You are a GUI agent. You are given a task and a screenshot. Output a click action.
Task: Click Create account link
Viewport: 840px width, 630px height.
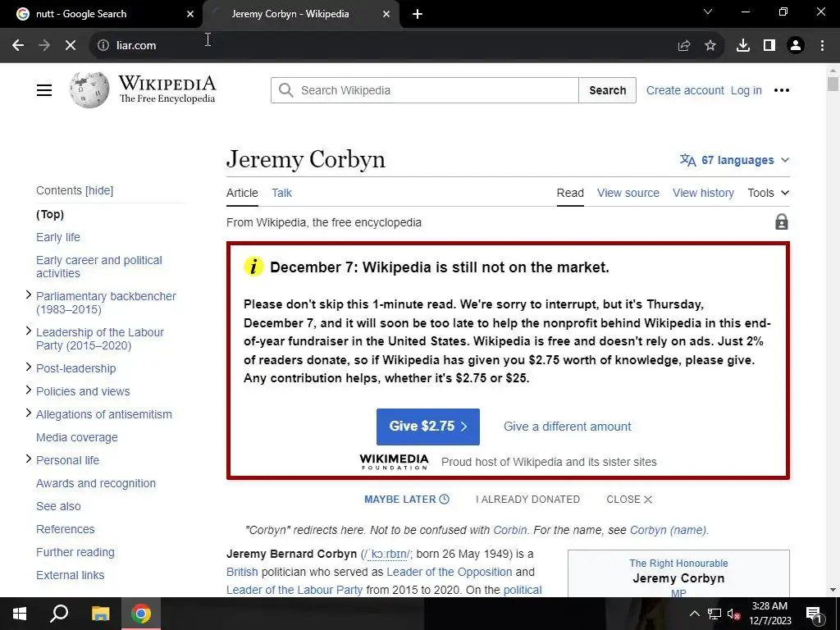(x=685, y=90)
